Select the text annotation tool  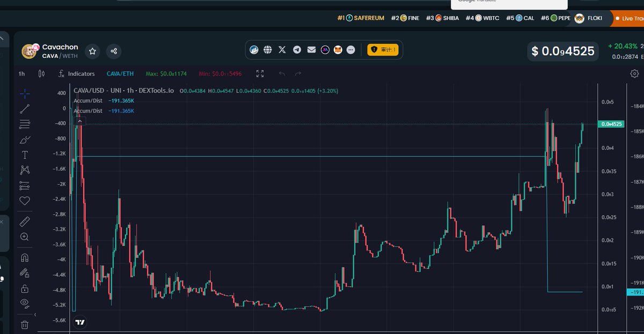(24, 155)
